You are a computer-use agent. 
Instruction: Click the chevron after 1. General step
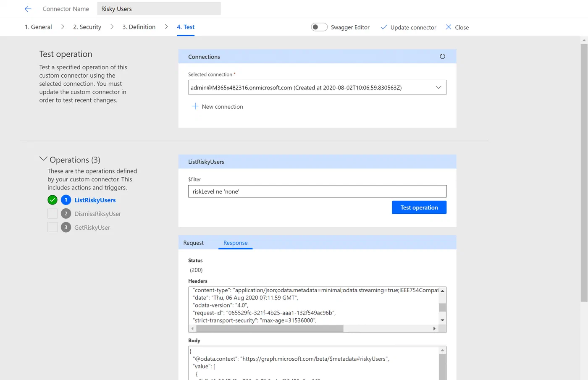tap(63, 26)
